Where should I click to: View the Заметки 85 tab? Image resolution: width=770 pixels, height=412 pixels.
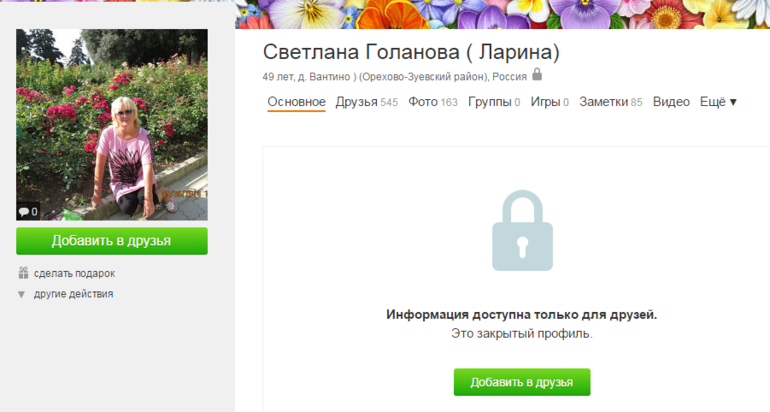pos(610,102)
